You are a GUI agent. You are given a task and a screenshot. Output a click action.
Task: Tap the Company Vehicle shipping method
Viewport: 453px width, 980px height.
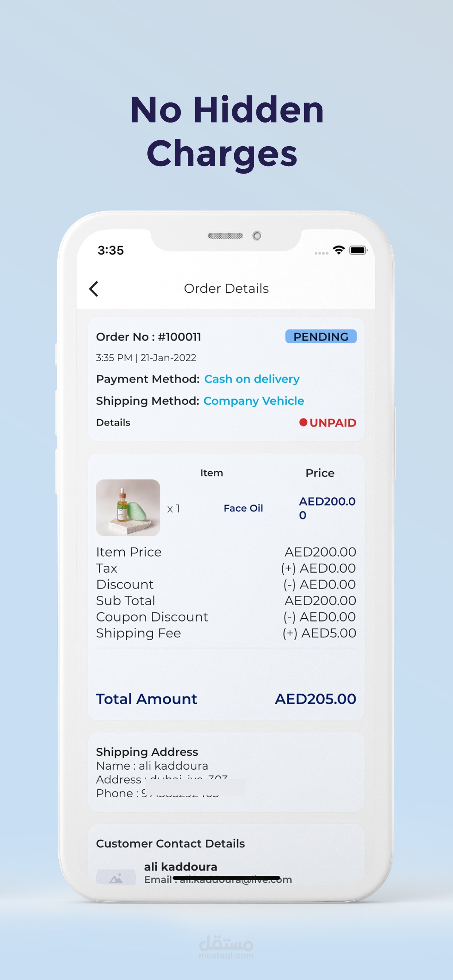point(253,401)
